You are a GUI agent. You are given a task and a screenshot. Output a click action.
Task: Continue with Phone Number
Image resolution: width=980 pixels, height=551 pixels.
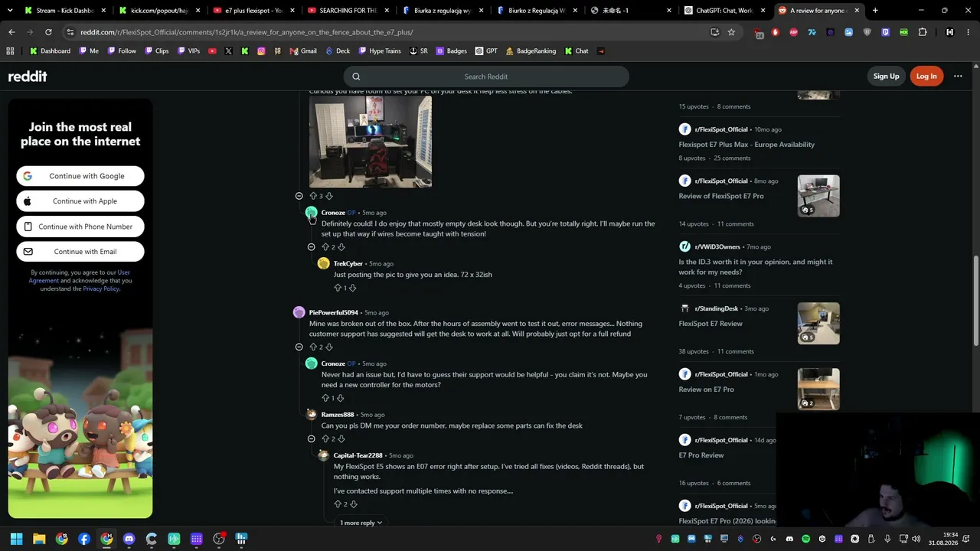click(x=80, y=227)
